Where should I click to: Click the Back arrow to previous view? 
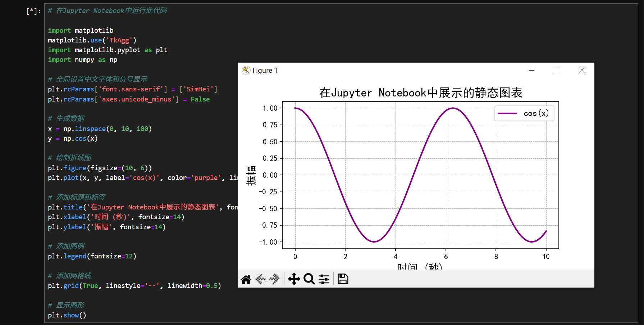pos(261,279)
